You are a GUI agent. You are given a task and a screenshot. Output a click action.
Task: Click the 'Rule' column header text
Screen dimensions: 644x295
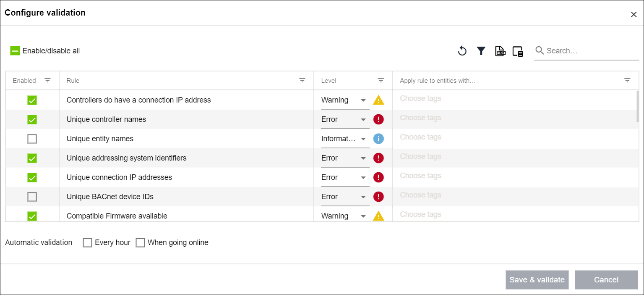(x=73, y=81)
